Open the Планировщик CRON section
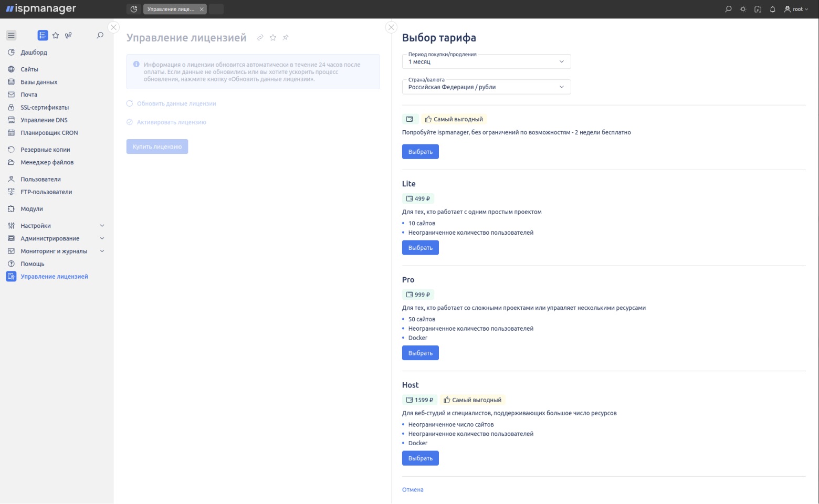This screenshot has width=819, height=504. click(x=48, y=132)
